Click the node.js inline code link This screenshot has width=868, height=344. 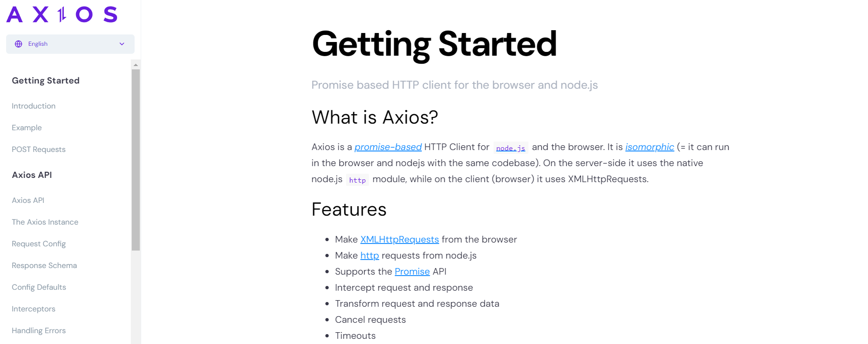pyautogui.click(x=511, y=148)
